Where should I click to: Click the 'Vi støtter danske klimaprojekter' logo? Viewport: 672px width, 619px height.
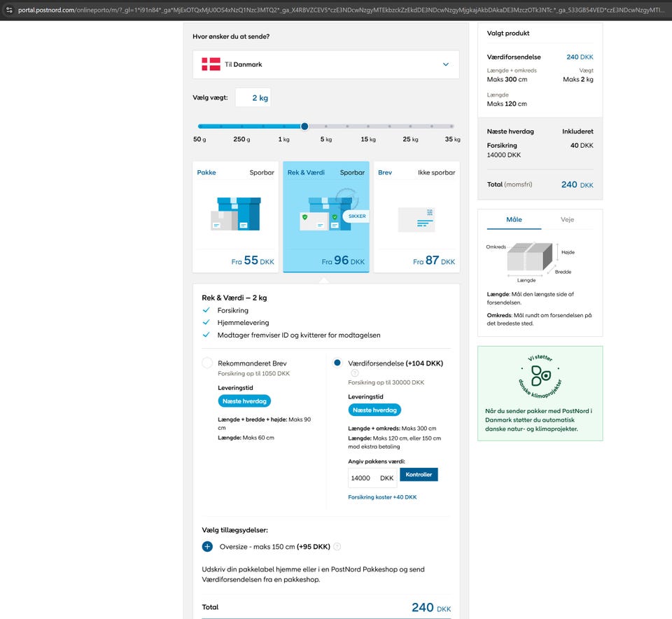point(540,377)
